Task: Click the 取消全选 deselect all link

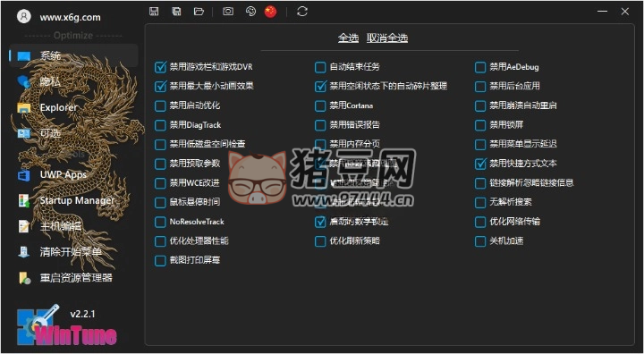Action: [387, 38]
